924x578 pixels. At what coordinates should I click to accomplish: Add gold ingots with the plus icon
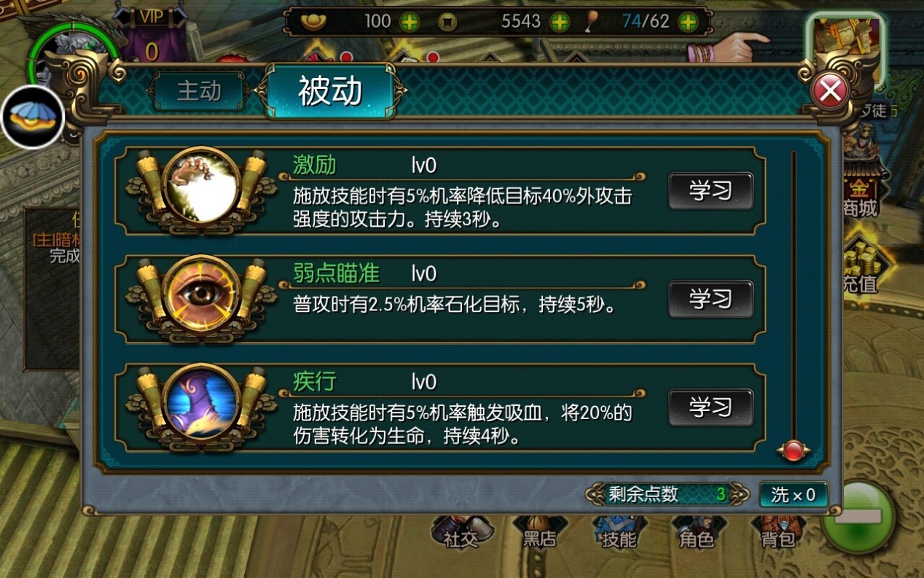coord(410,21)
